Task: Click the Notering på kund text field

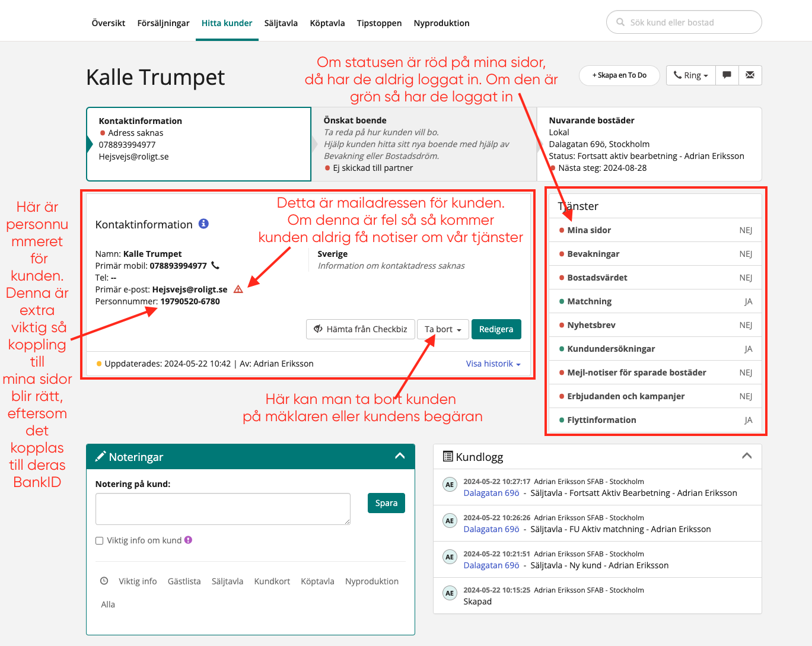Action: [x=222, y=509]
